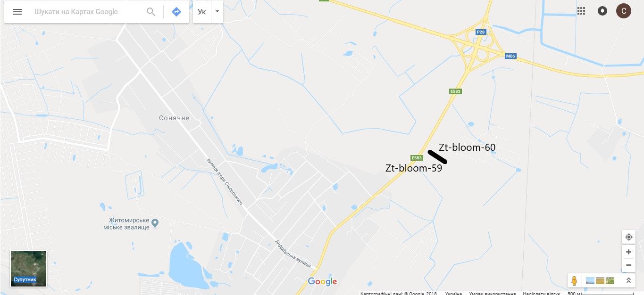The image size is (644, 295).
Task: Focus the Шукати на Картах Google field
Action: [x=87, y=12]
